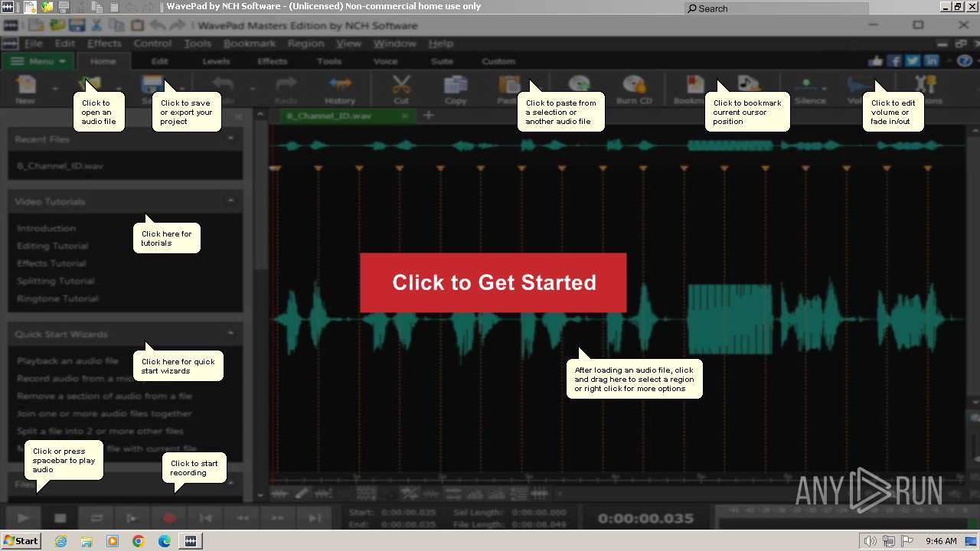Click the Go to end transport button
Image resolution: width=980 pixels, height=551 pixels.
pyautogui.click(x=315, y=518)
